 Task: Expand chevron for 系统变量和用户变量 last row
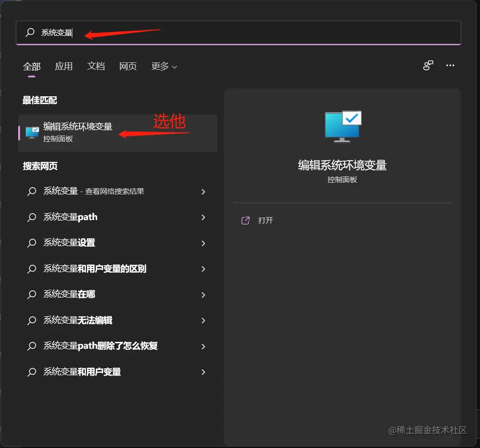point(203,372)
